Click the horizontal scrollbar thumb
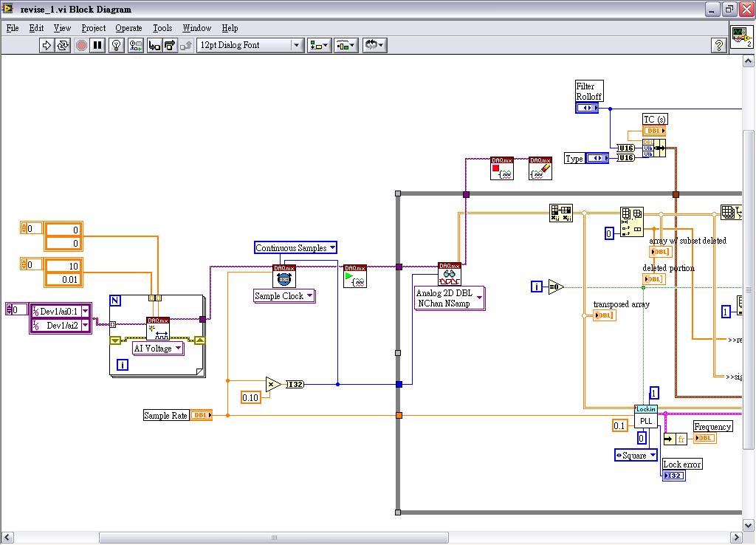Screen dimensions: 756x545 (273, 537)
